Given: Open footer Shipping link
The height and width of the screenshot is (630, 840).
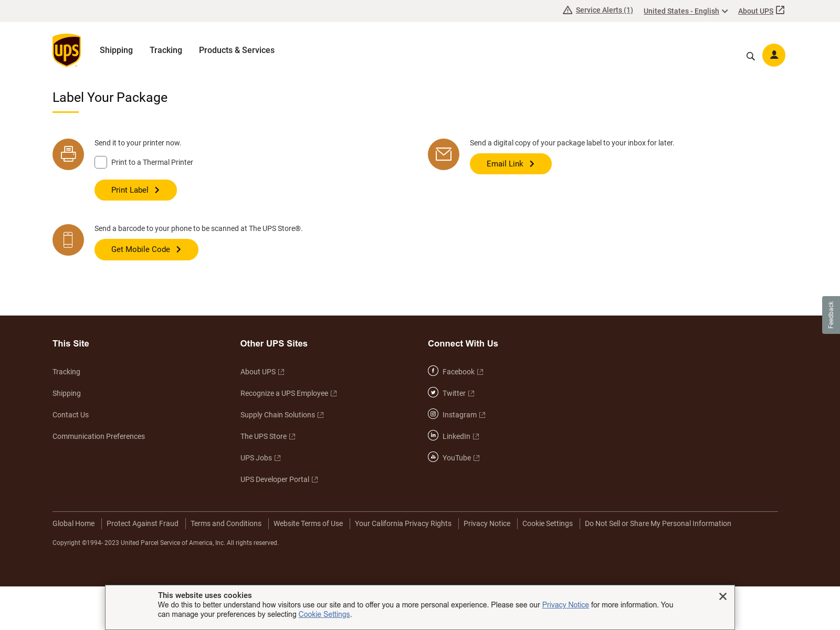Looking at the screenshot, I should pos(67,393).
